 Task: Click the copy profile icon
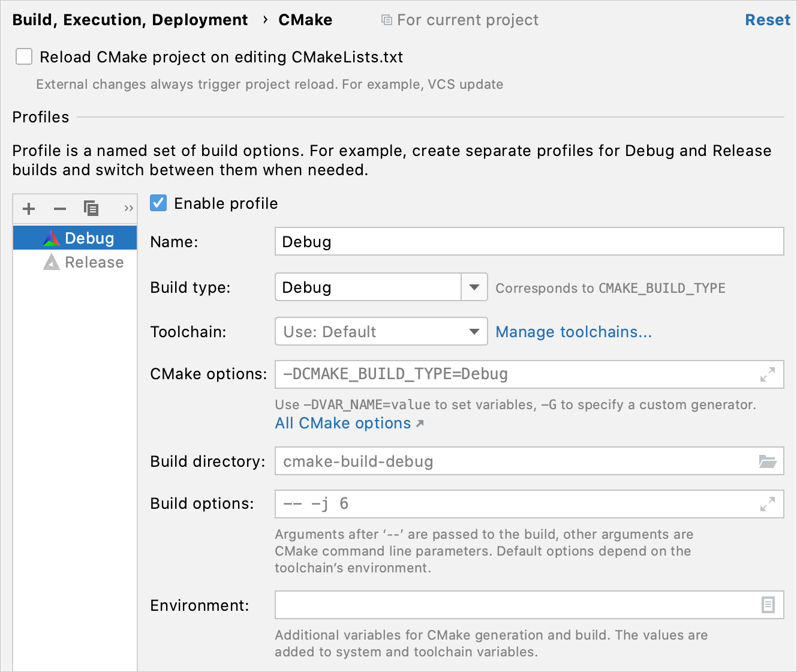point(91,209)
